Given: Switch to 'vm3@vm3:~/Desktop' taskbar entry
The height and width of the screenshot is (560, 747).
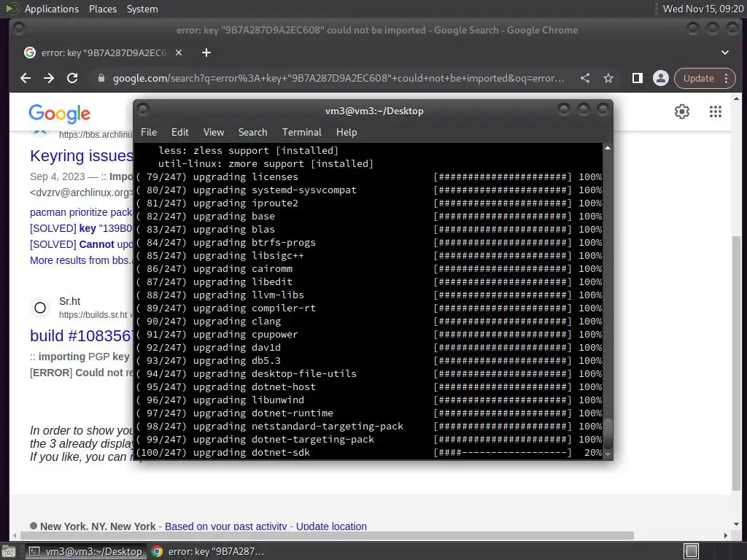Looking at the screenshot, I should point(86,551).
